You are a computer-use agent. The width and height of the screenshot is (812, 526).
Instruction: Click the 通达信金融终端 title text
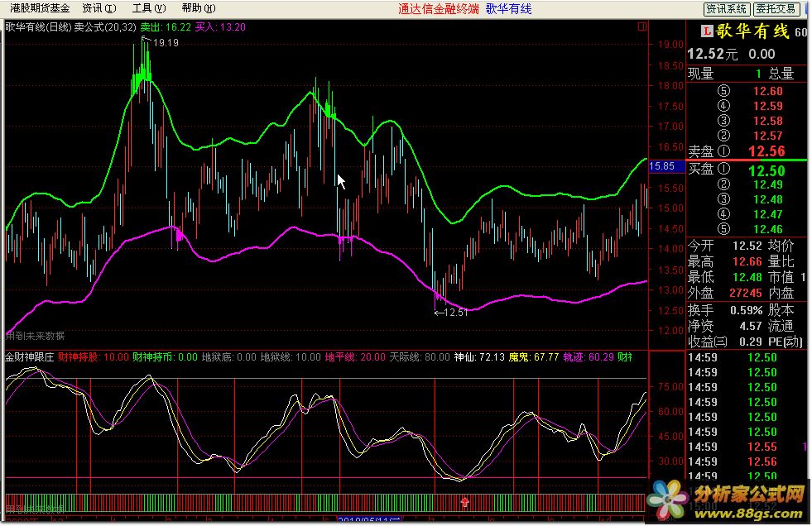pos(439,9)
